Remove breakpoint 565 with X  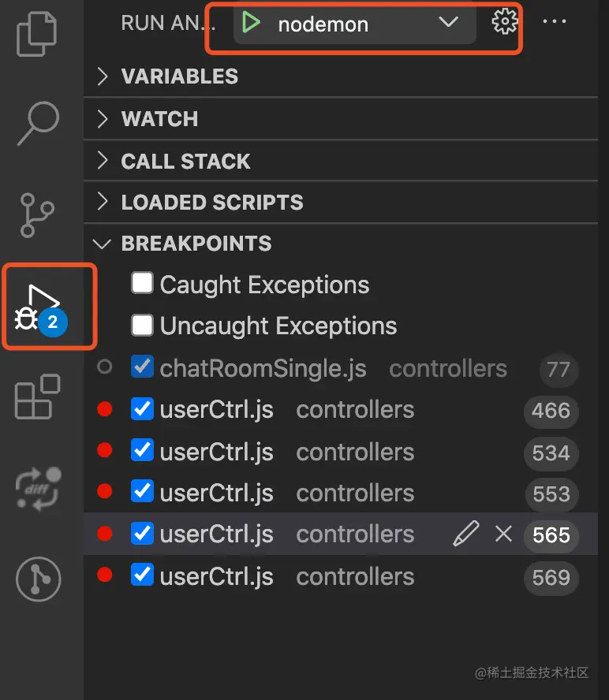(x=503, y=534)
